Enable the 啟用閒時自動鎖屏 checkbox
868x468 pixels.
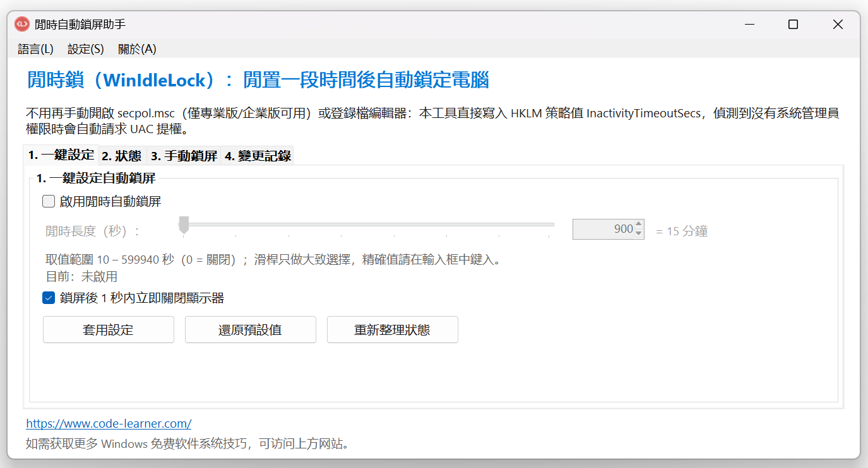[49, 201]
